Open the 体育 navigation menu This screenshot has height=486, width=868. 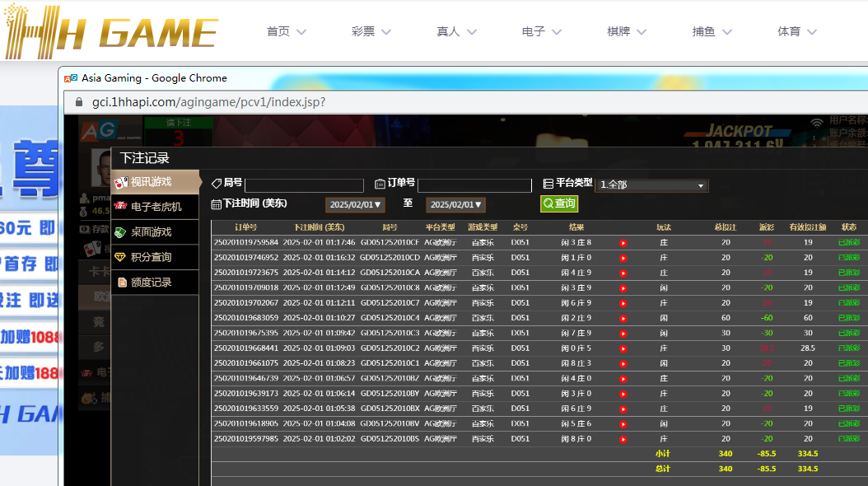point(796,31)
